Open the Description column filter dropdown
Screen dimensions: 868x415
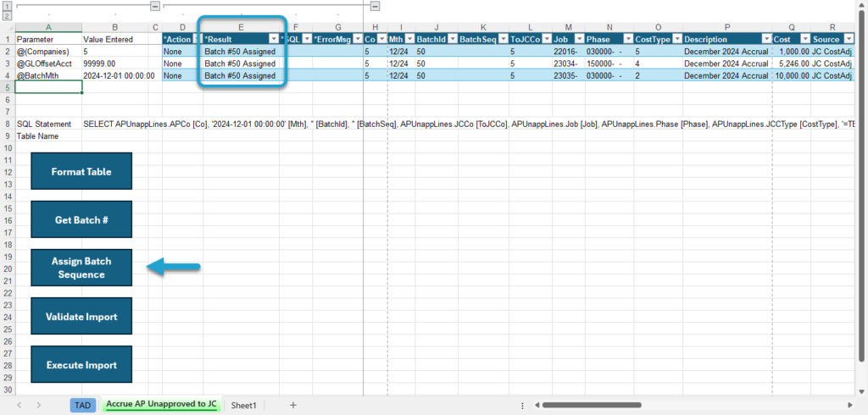coord(766,39)
